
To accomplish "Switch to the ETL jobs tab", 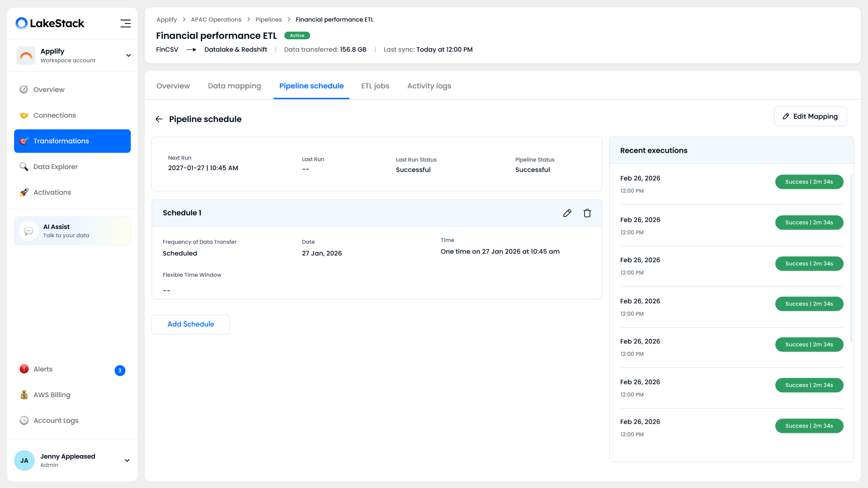I will click(375, 86).
